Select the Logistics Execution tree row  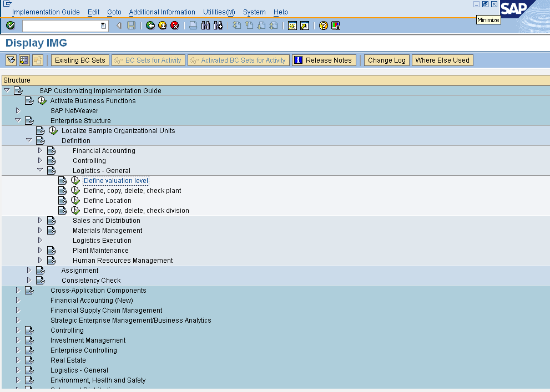point(102,241)
